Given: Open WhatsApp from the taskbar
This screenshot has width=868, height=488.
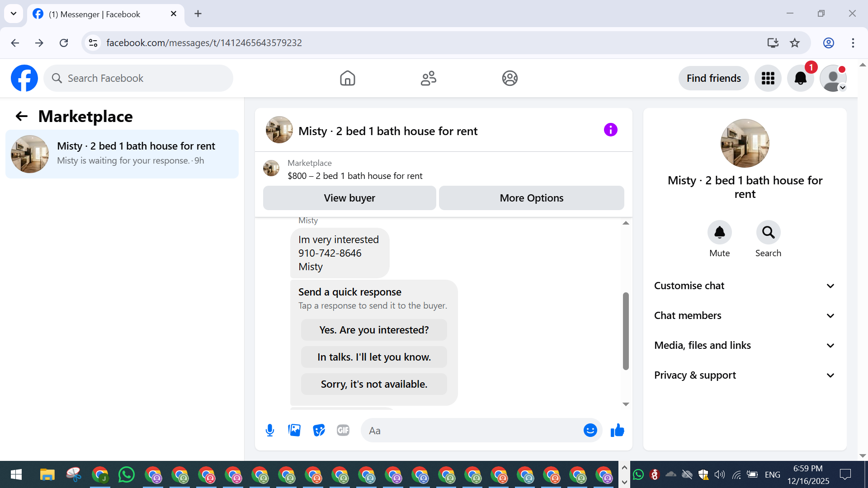Looking at the screenshot, I should (127, 475).
